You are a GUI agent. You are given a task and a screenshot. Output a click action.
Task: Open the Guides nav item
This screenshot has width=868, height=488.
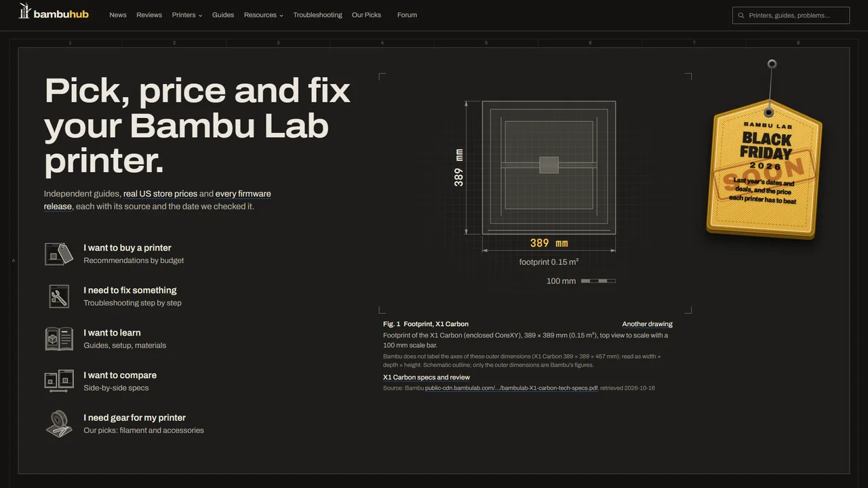click(223, 15)
